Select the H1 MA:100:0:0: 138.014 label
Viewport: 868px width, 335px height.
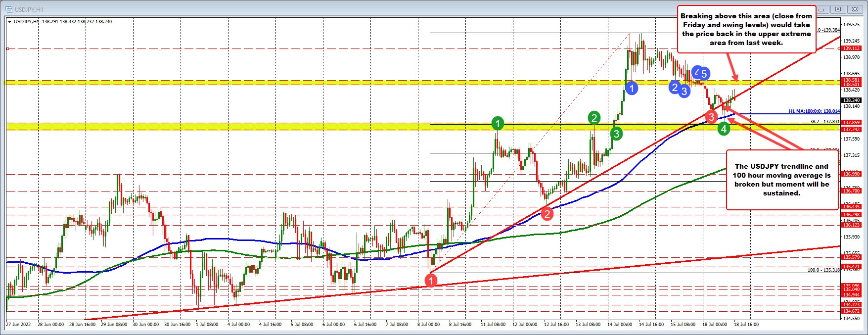(814, 111)
